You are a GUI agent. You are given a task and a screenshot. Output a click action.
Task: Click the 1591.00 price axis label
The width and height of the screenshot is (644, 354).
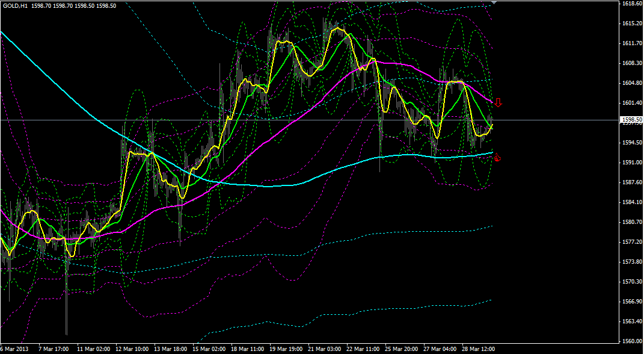(x=632, y=163)
